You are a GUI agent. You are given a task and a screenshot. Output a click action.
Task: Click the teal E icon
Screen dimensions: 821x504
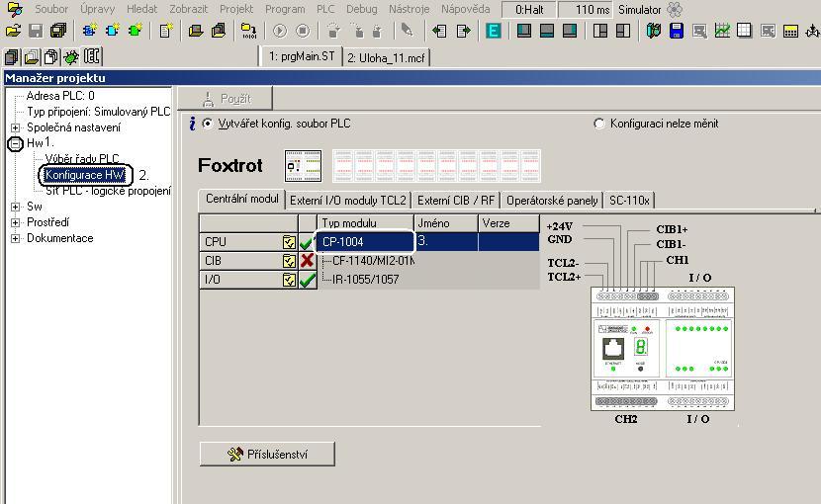coord(493,31)
